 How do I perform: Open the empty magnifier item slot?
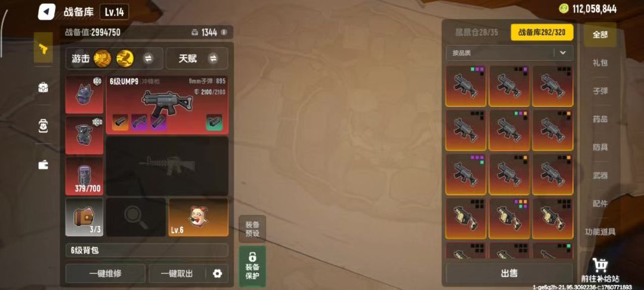[136, 217]
